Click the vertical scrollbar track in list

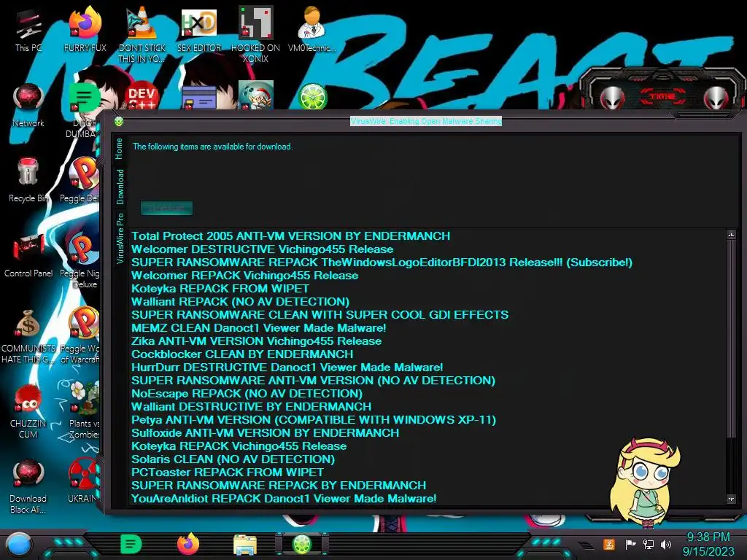tap(731, 464)
